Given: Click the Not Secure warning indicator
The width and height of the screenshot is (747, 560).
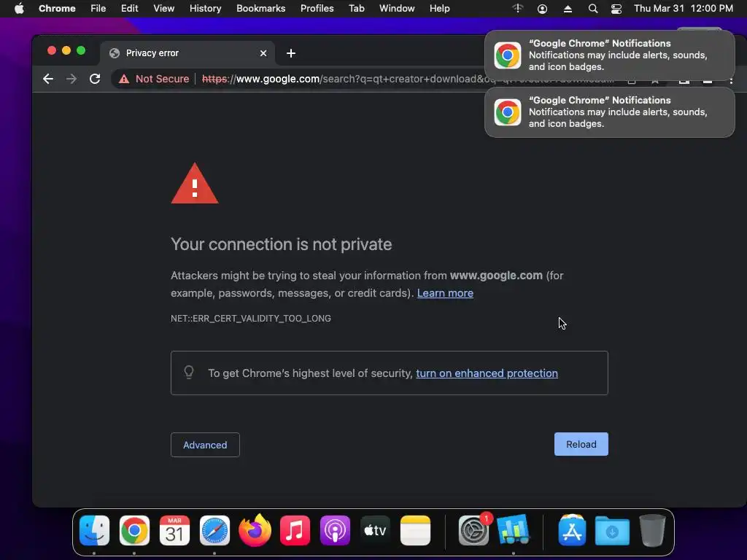Looking at the screenshot, I should (x=154, y=79).
